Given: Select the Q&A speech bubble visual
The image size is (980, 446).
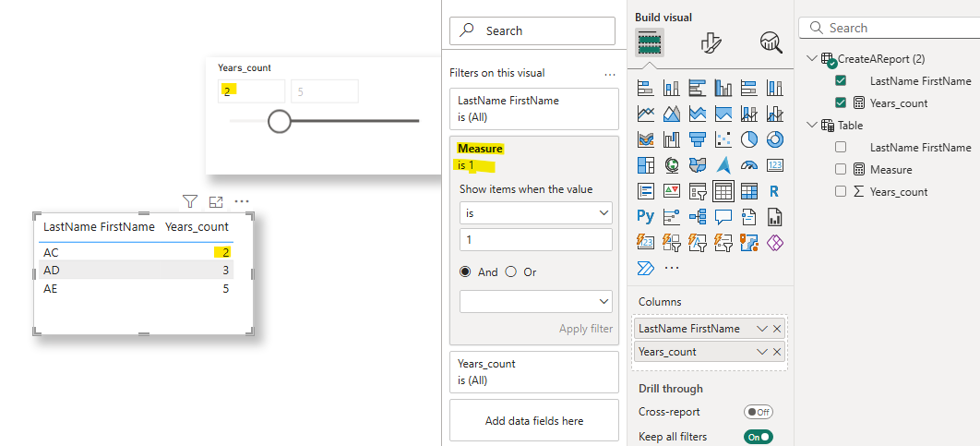Looking at the screenshot, I should coord(723,216).
